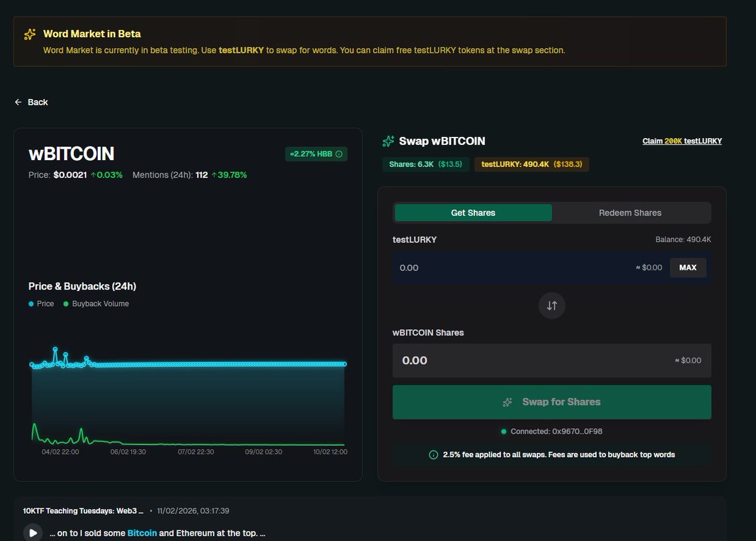Click the Price & Buybacks (24h) heading
This screenshot has width=756, height=541.
[83, 286]
